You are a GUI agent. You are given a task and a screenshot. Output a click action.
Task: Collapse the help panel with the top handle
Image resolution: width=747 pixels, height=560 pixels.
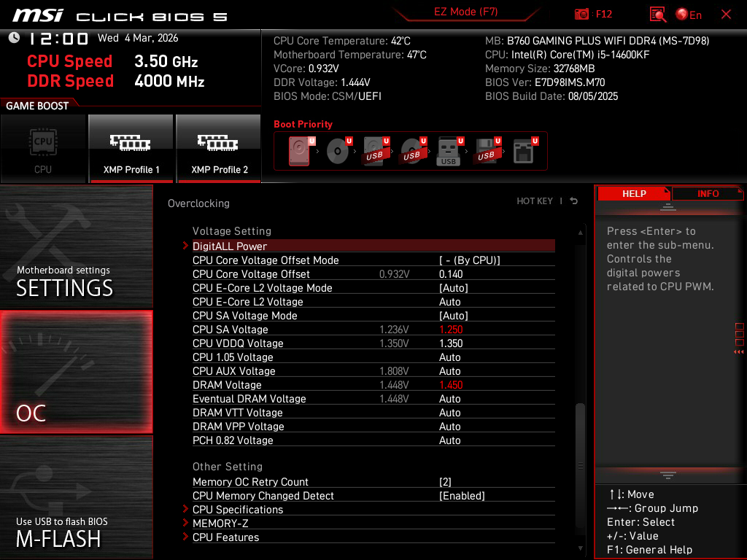click(668, 207)
